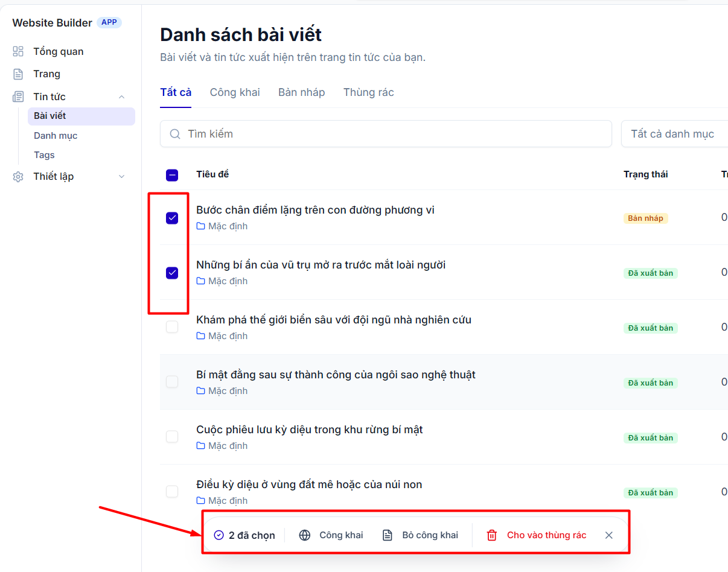Switch to the Bản nháp tab

tap(302, 92)
